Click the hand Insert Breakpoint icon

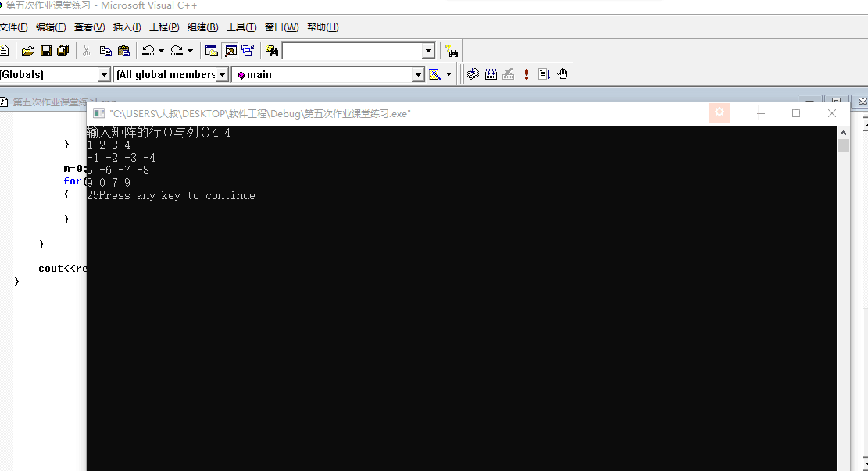pos(563,73)
